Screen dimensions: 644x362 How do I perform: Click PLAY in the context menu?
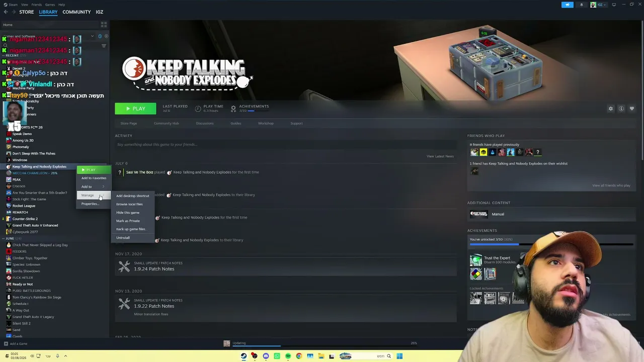94,170
